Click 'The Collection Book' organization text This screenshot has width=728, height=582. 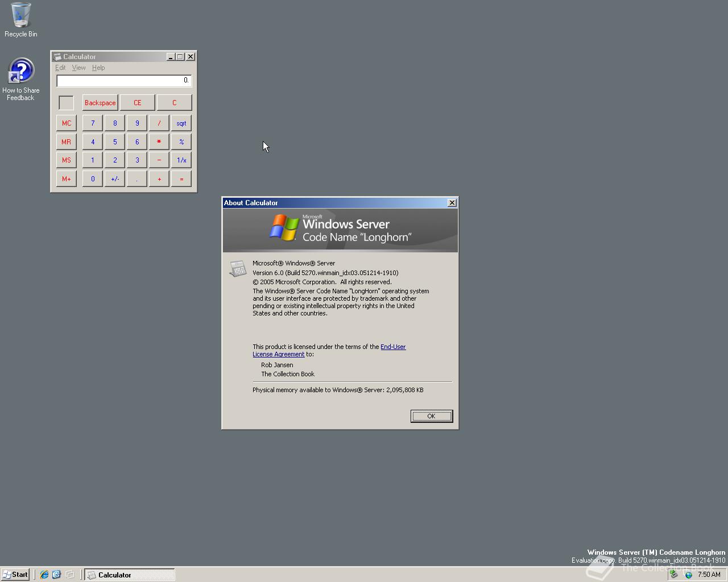click(288, 374)
